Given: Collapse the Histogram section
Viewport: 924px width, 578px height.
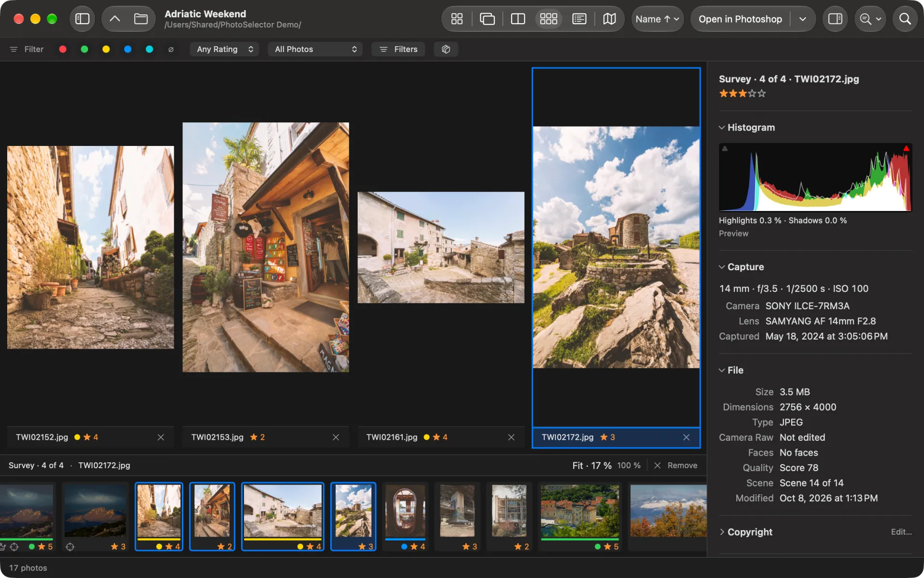Looking at the screenshot, I should click(722, 128).
